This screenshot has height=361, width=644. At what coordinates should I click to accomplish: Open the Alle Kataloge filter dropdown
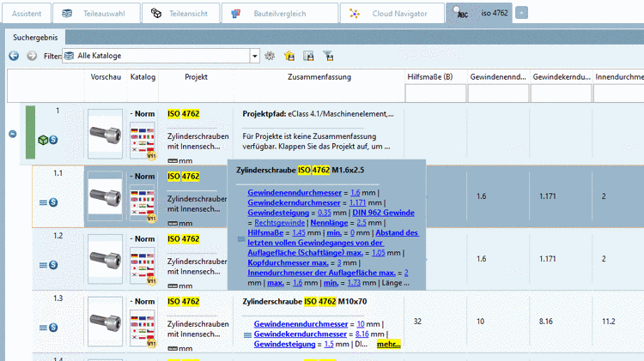pos(255,56)
